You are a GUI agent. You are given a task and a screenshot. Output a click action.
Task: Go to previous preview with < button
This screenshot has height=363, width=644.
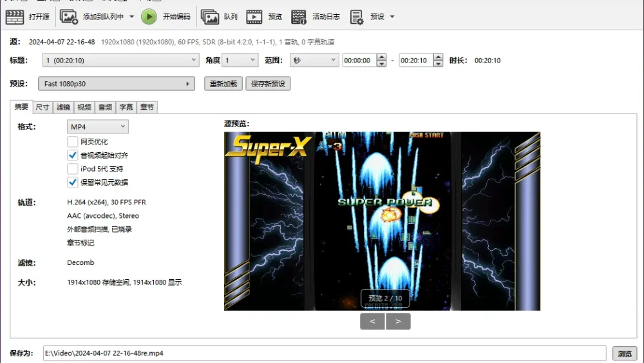372,322
